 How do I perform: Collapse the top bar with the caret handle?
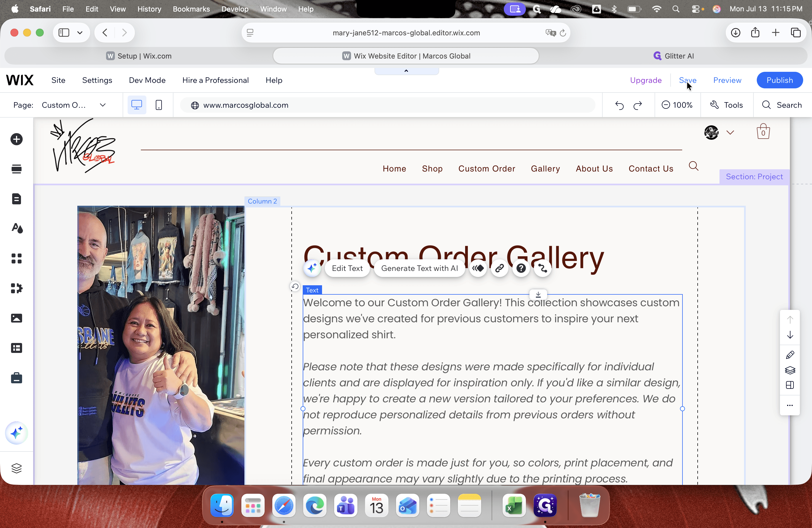click(406, 71)
